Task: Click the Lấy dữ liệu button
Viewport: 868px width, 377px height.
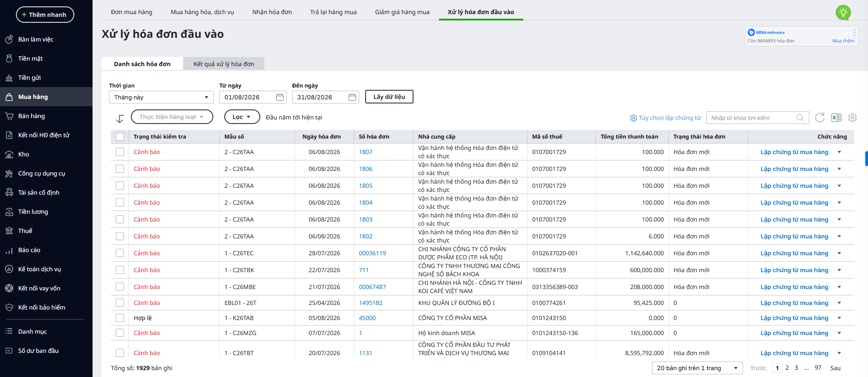Action: (x=389, y=97)
